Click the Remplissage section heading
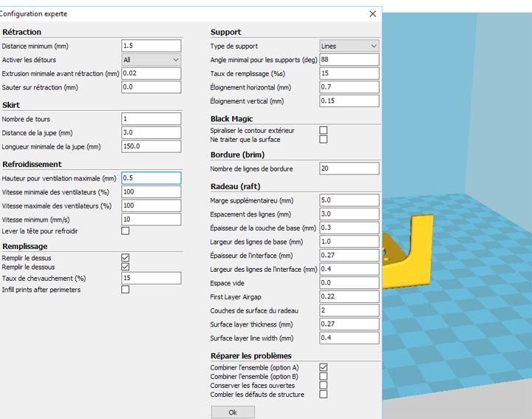This screenshot has width=532, height=419. tap(25, 246)
